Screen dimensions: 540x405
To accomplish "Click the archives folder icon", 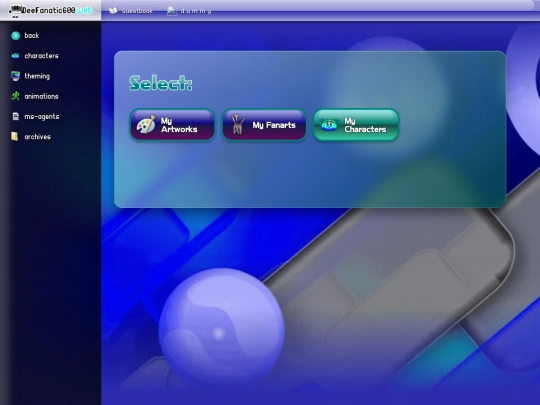I will point(15,137).
